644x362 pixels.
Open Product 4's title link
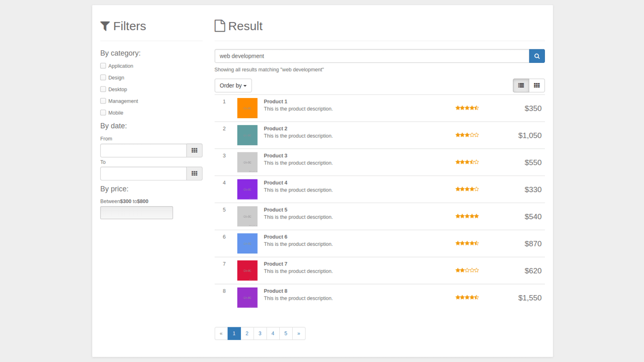[276, 183]
